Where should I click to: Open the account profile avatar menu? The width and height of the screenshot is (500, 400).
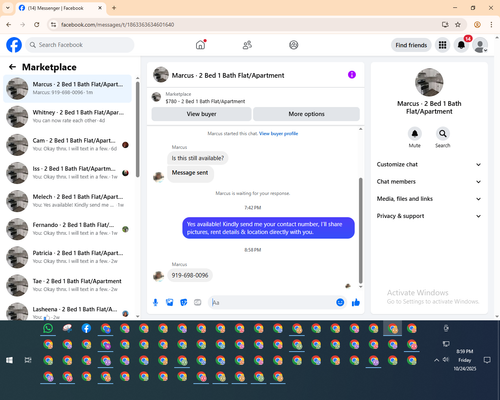(480, 45)
